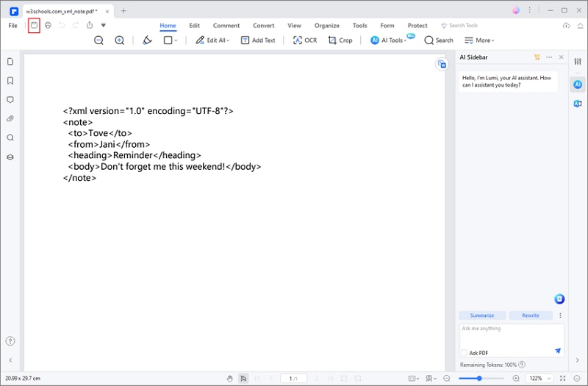Screen dimensions: 588x386
Task: Collapse the left sidebar arrow
Action: coord(10,360)
